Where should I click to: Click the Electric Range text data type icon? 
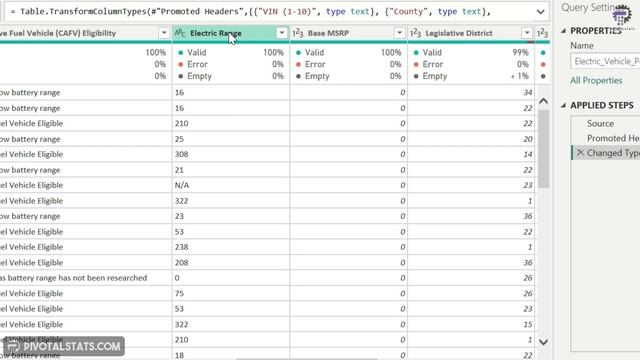[x=180, y=33]
